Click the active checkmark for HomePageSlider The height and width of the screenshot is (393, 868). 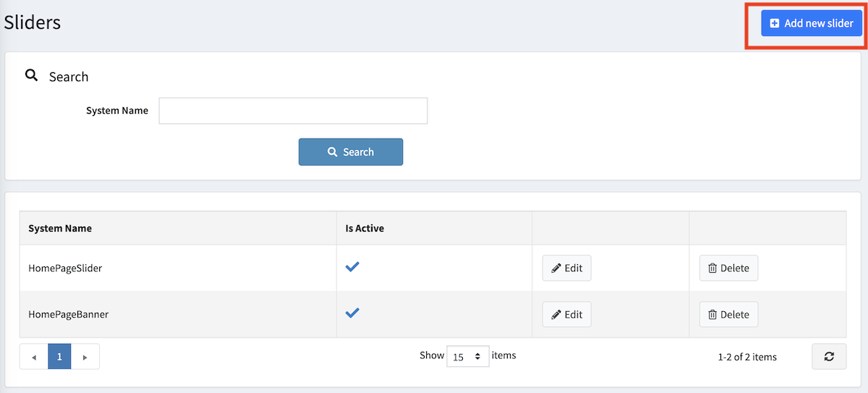click(352, 267)
